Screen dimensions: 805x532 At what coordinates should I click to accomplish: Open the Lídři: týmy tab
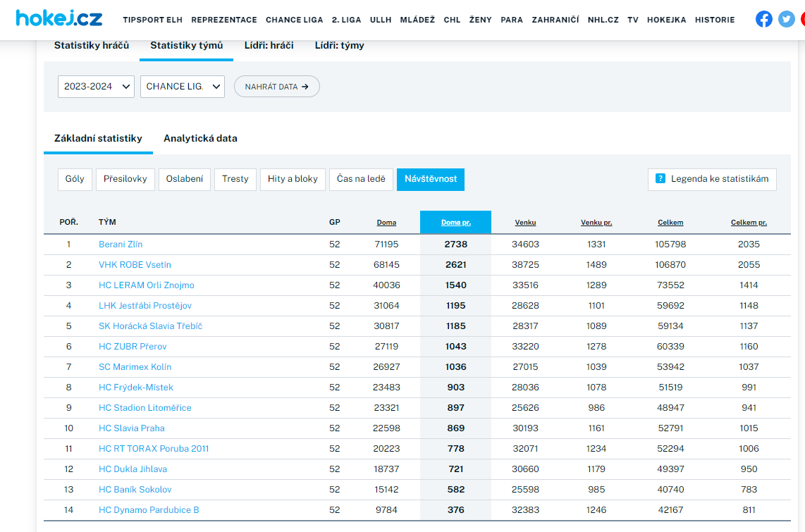coord(340,46)
